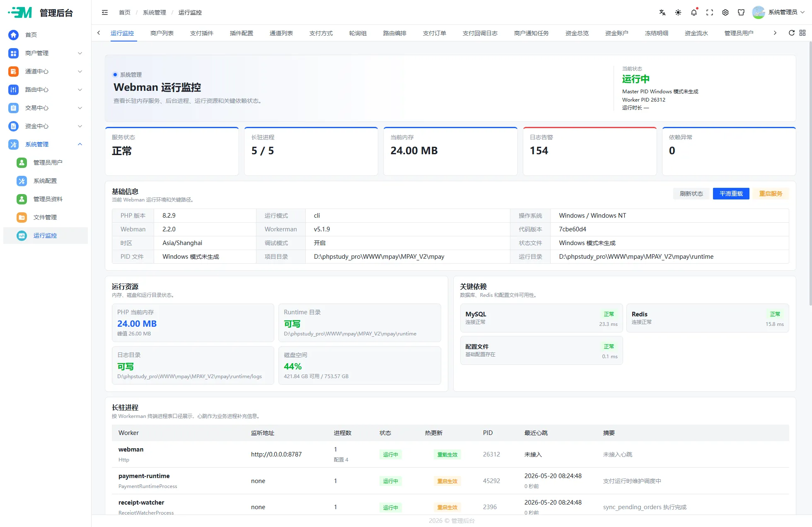Switch to the 插件配置 tab
This screenshot has height=527, width=812.
[242, 33]
